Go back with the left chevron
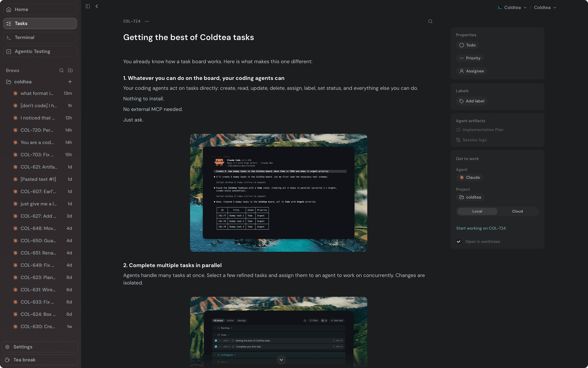The height and width of the screenshot is (368, 588). 97,6
